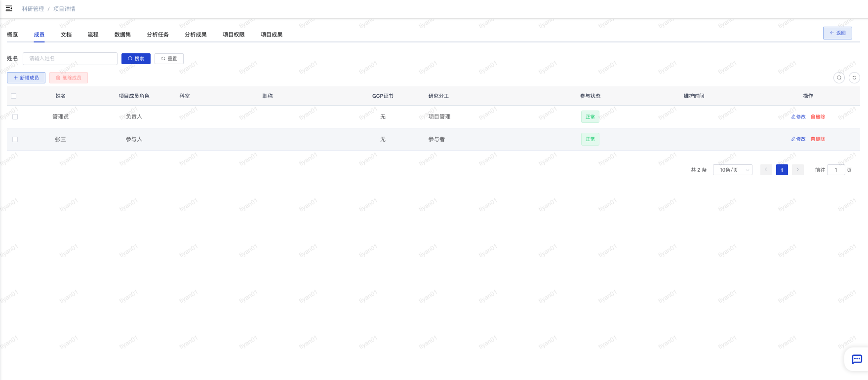Edit the 张三 row with 修改
Viewport: 868px width, 380px height.
pos(798,139)
